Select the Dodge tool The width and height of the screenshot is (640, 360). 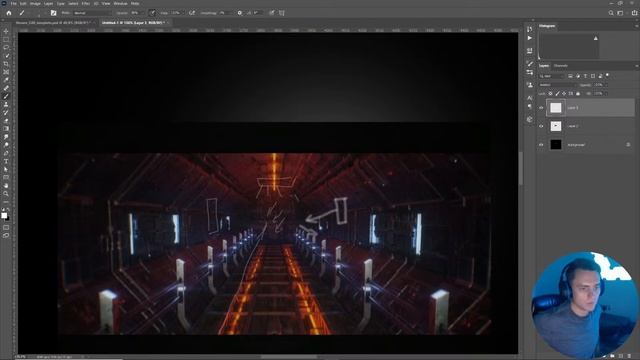point(6,145)
